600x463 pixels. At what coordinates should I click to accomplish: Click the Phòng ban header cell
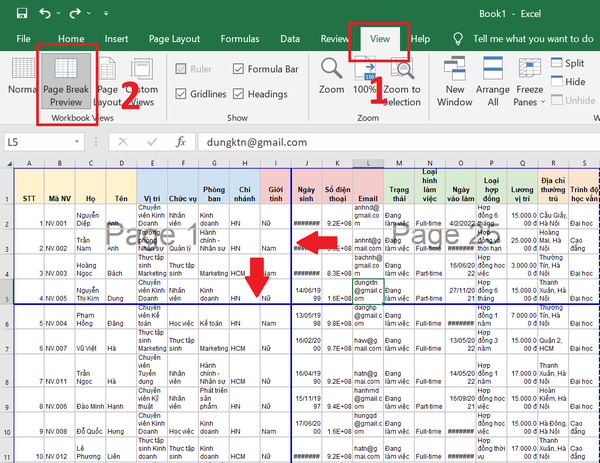[x=214, y=186]
